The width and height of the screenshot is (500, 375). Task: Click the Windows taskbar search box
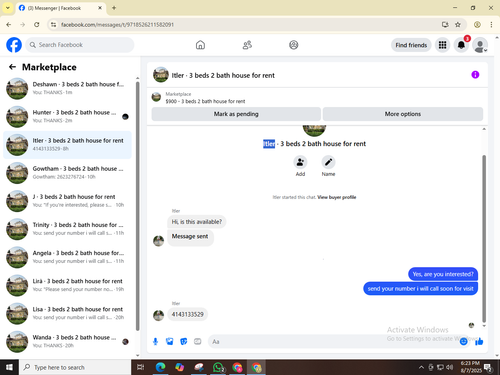(75, 367)
